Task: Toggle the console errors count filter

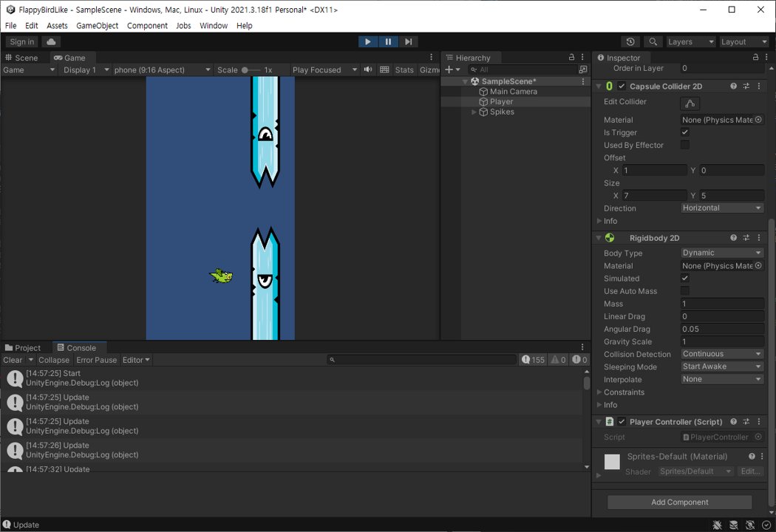Action: tap(579, 360)
